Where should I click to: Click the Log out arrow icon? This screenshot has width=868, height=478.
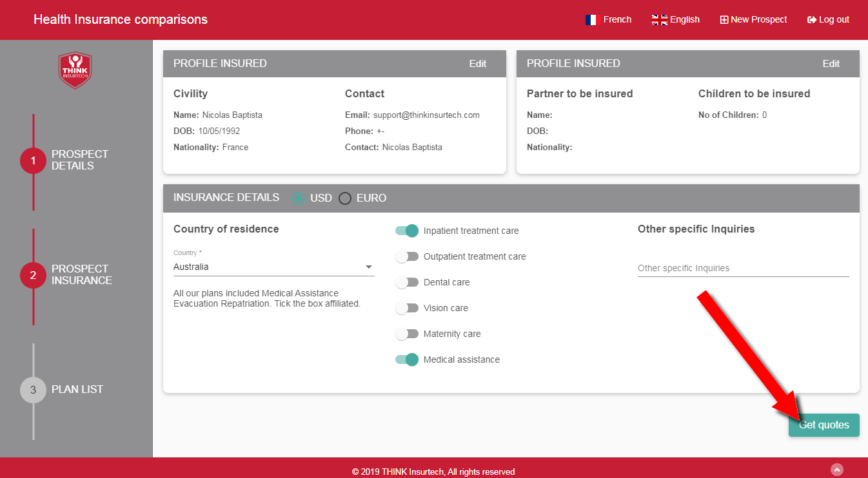click(812, 20)
